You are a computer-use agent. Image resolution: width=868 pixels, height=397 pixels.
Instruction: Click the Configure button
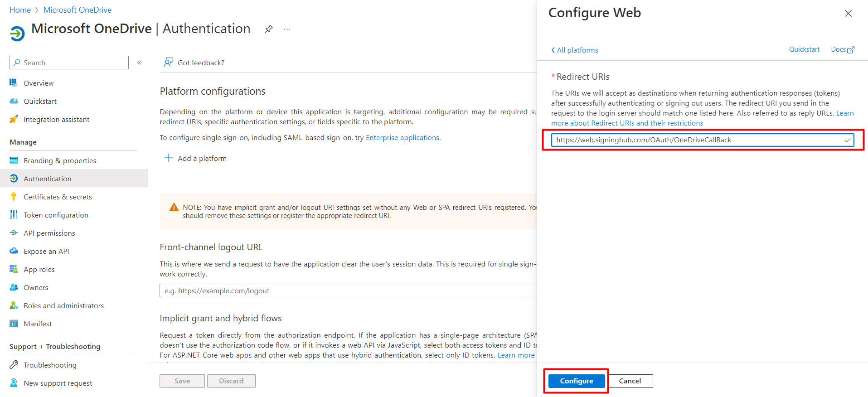(577, 381)
